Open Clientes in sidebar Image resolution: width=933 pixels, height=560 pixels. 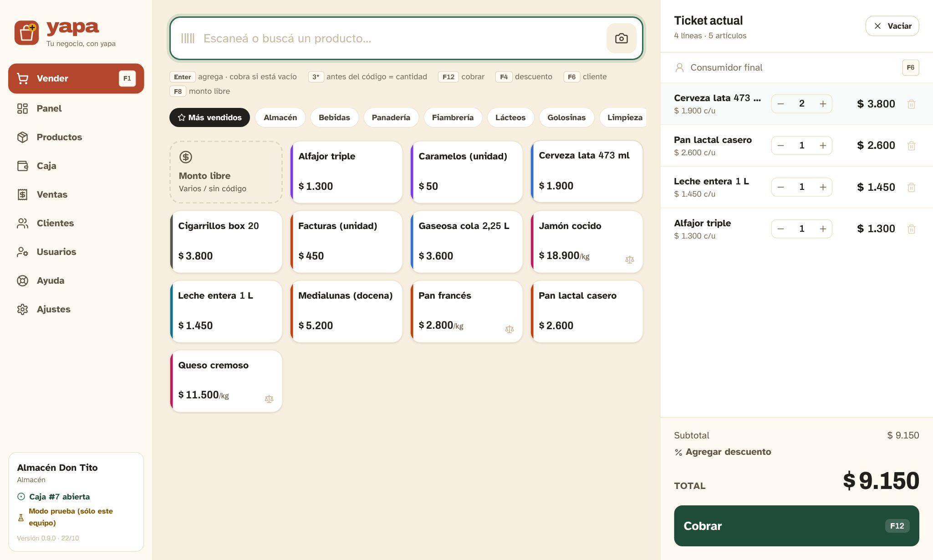(76, 223)
